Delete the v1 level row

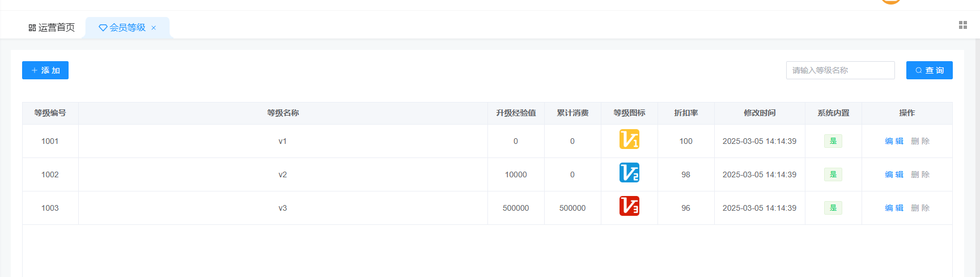(x=920, y=141)
